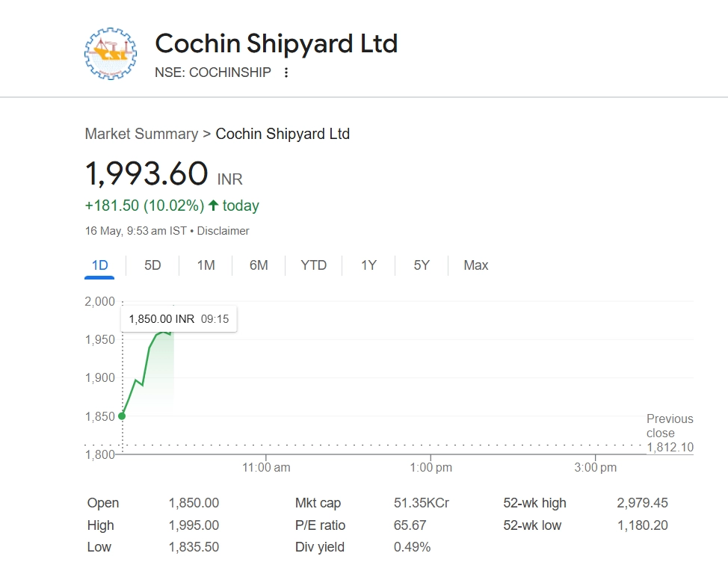728x565 pixels.
Task: Open the 5Y chart tab
Action: (422, 265)
